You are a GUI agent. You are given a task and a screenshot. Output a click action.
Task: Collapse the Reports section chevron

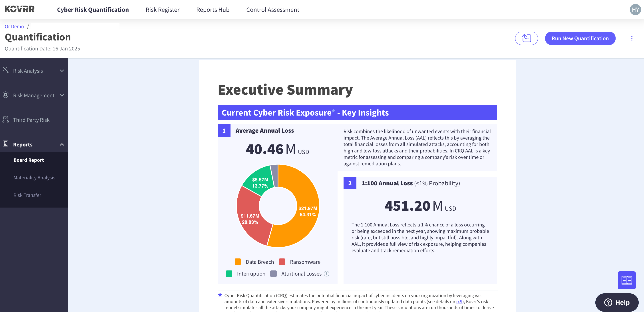click(x=62, y=144)
